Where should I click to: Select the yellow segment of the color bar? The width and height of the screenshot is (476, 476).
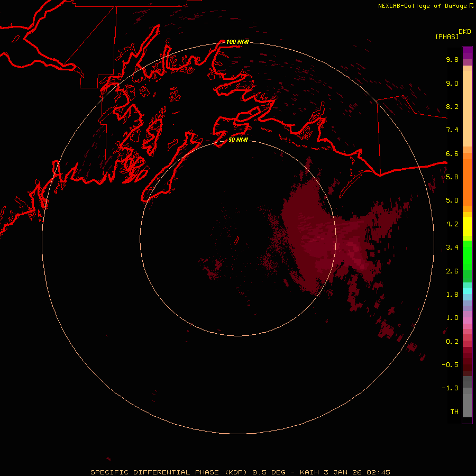tap(467, 226)
